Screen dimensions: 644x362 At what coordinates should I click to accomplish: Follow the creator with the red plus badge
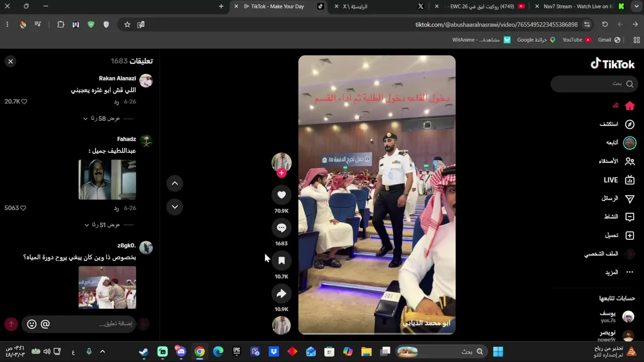click(x=281, y=173)
